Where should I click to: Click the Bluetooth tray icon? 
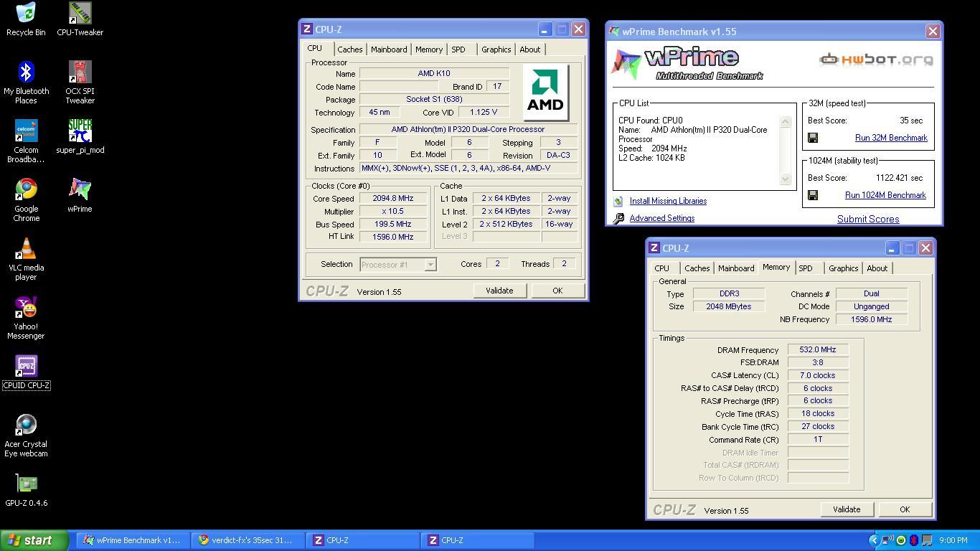pyautogui.click(x=914, y=540)
